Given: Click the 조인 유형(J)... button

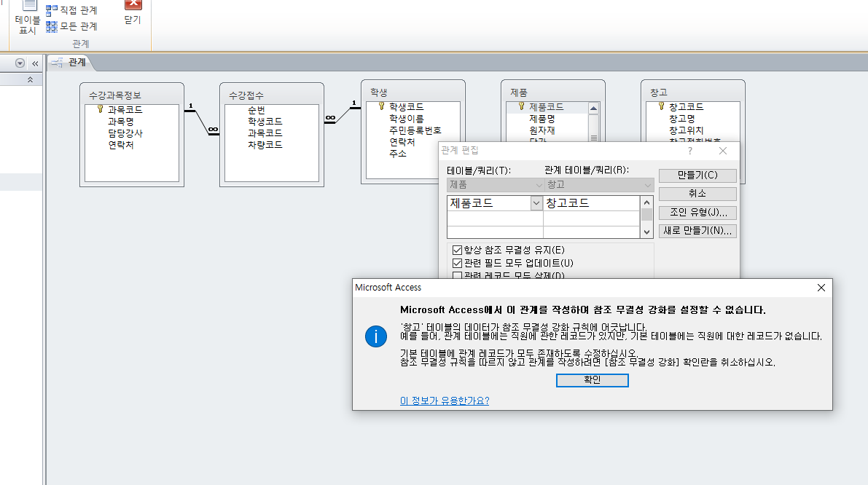Looking at the screenshot, I should [697, 213].
